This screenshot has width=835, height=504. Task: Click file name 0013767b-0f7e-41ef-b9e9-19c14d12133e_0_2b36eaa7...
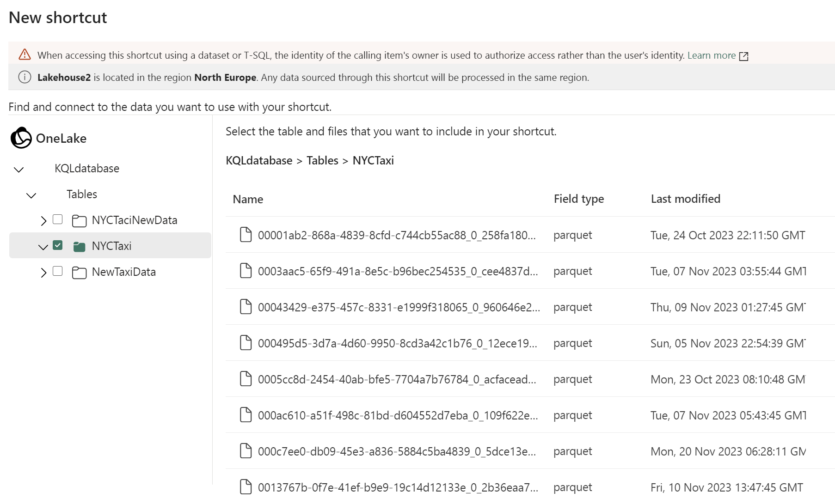(398, 487)
